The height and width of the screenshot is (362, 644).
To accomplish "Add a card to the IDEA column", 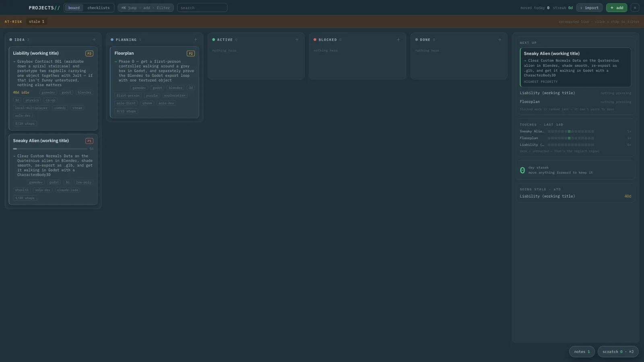I will 94,40.
